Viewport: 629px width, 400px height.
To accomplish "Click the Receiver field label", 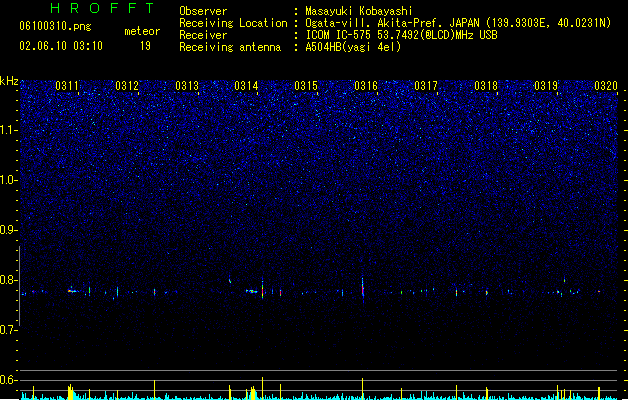I will tap(203, 35).
